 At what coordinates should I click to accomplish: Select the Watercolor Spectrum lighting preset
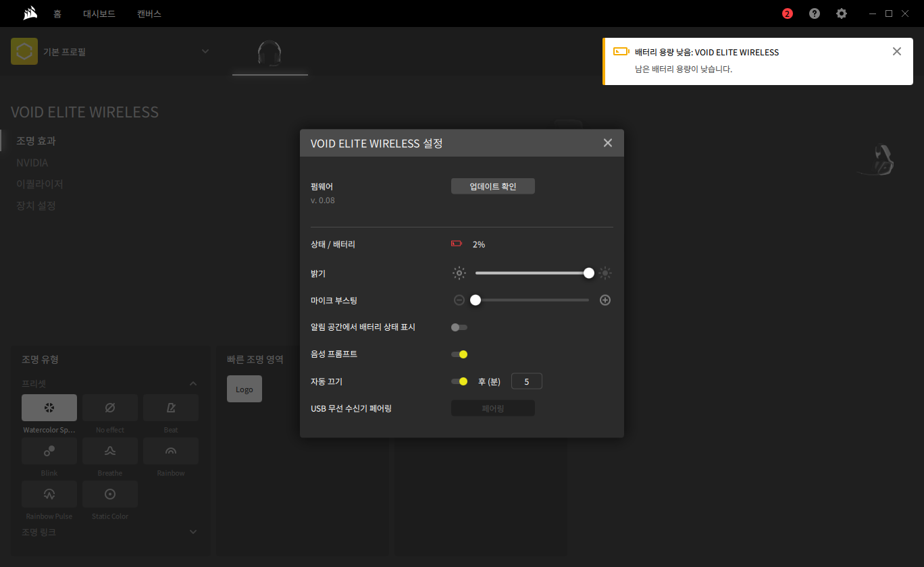pyautogui.click(x=49, y=408)
